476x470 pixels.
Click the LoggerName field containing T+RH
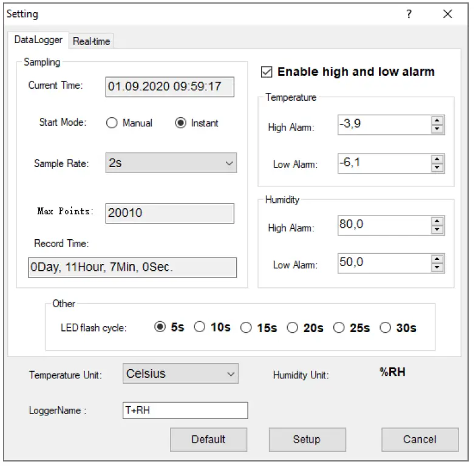[185, 410]
